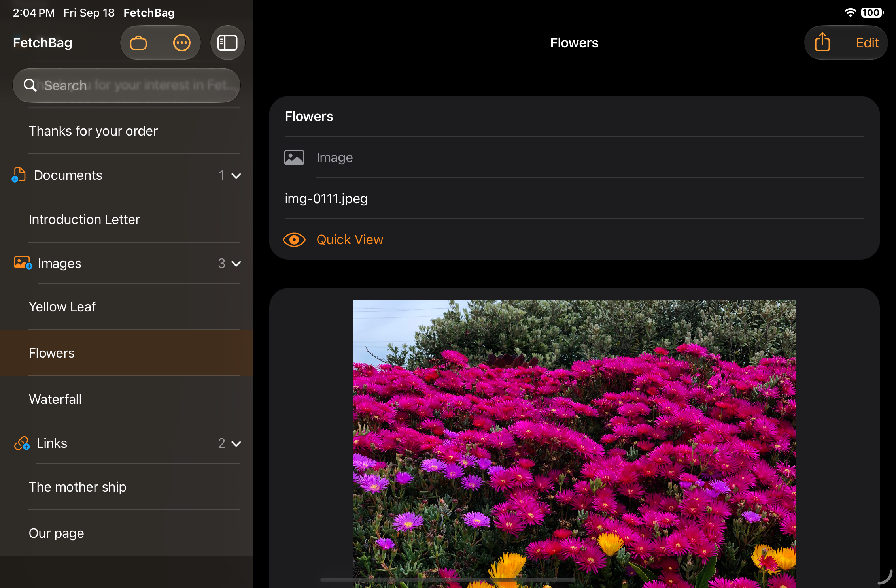Click the Search field
896x588 pixels.
click(127, 85)
